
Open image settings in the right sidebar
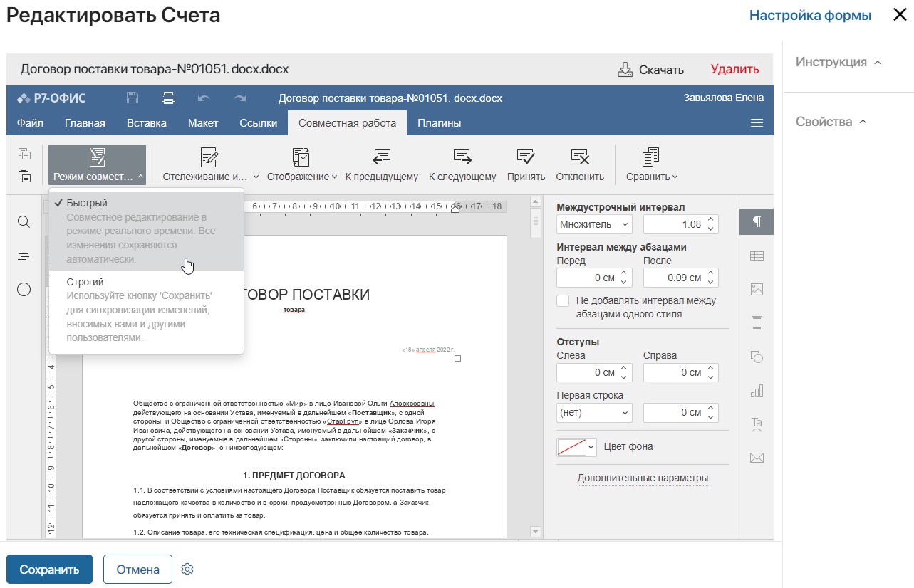pyautogui.click(x=757, y=290)
